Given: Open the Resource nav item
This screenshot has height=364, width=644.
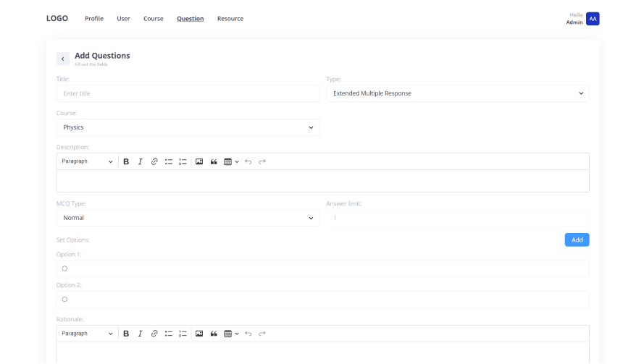Looking at the screenshot, I should (230, 19).
